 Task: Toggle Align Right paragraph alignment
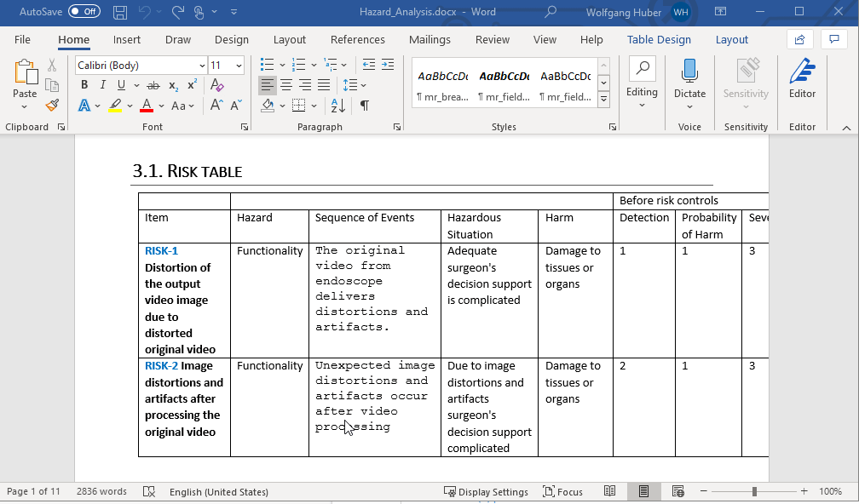point(305,85)
